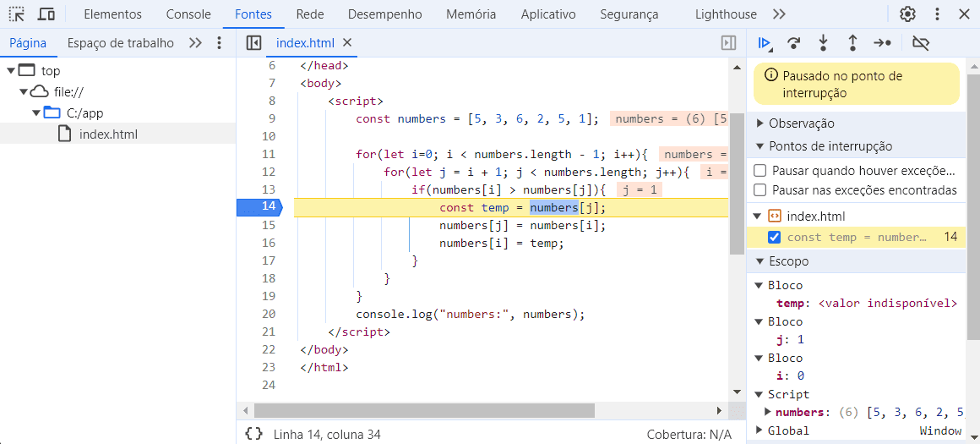This screenshot has width=980, height=444.
Task: Select the Fontes tab
Action: (253, 14)
